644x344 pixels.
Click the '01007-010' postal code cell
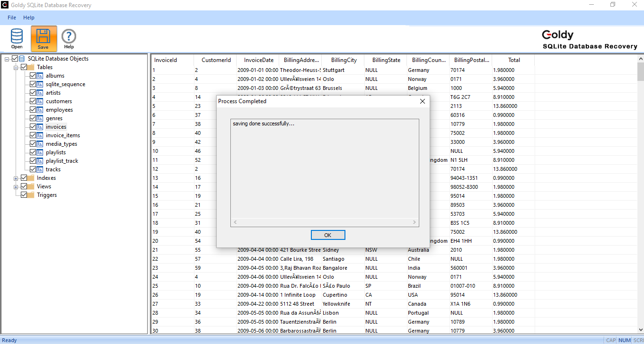pos(471,286)
